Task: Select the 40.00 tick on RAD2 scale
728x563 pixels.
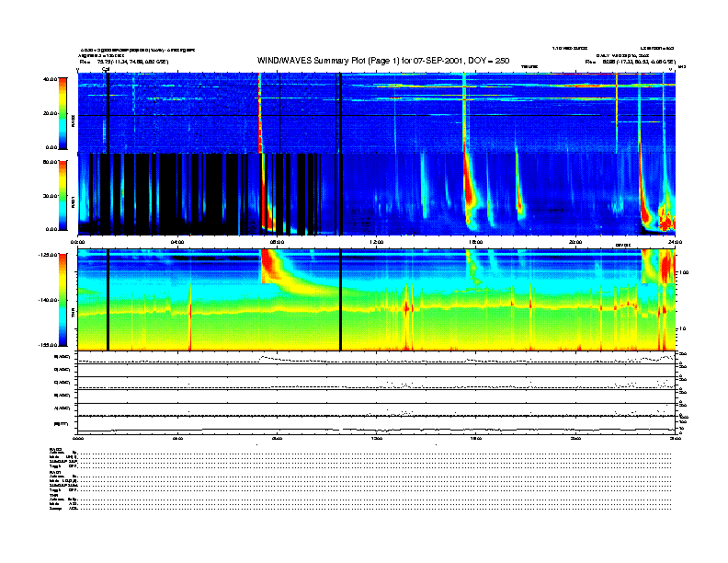Action: (x=50, y=79)
